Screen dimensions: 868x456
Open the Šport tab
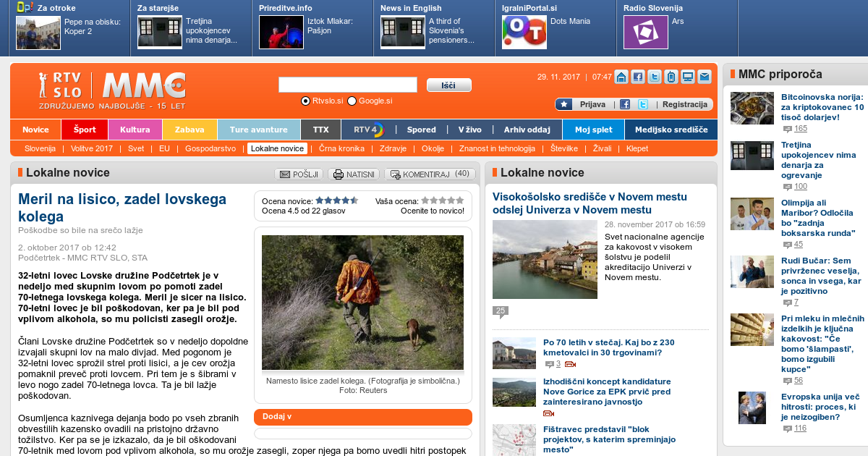(x=85, y=130)
